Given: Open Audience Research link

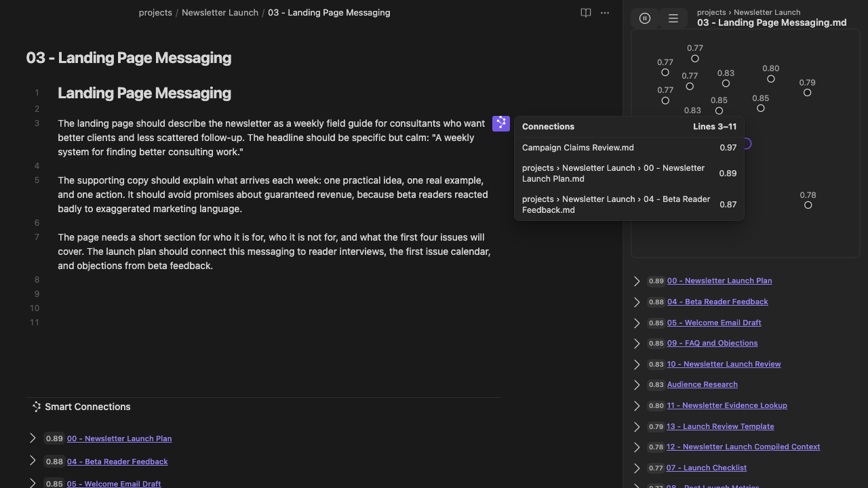Looking at the screenshot, I should (x=702, y=384).
